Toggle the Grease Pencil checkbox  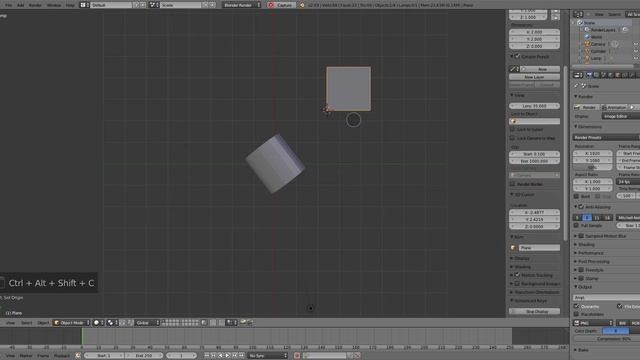pos(517,56)
